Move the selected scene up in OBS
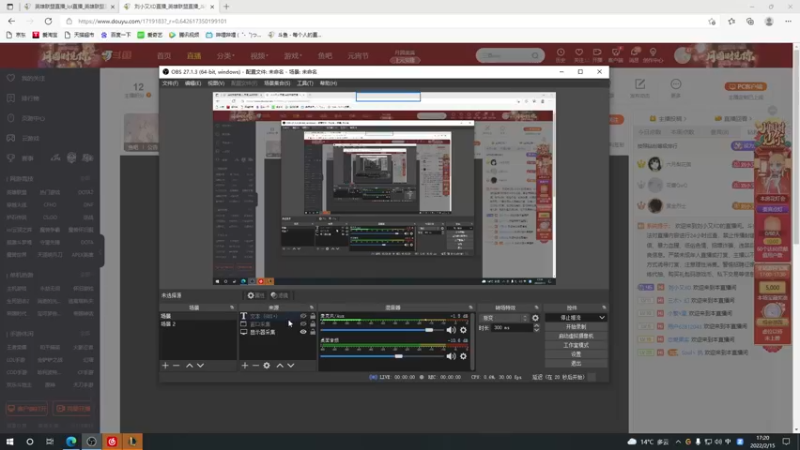800x450 pixels. [x=189, y=365]
